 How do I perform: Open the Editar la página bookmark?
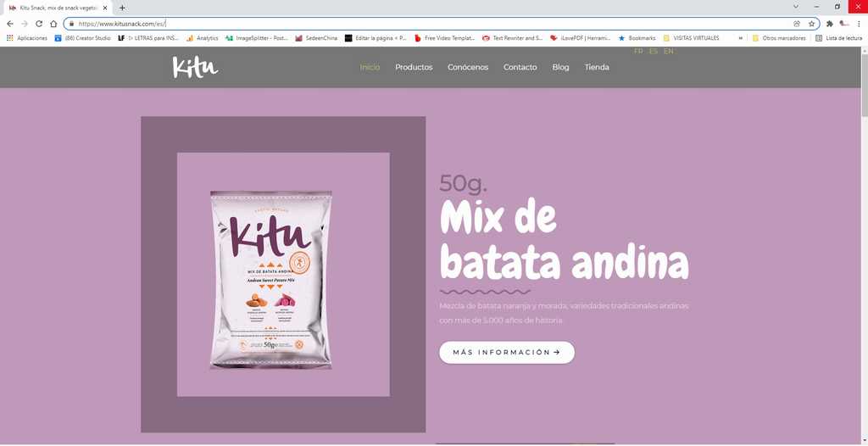click(x=376, y=38)
